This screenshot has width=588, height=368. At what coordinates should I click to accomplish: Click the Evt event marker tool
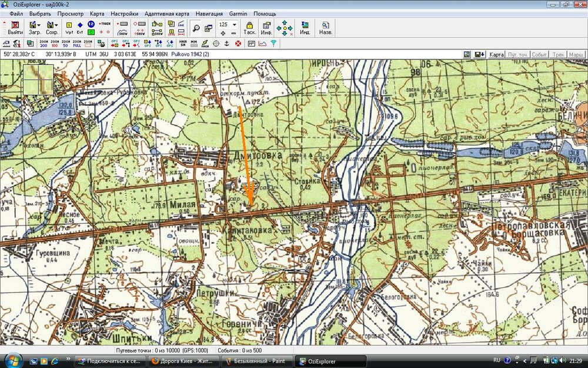[80, 28]
